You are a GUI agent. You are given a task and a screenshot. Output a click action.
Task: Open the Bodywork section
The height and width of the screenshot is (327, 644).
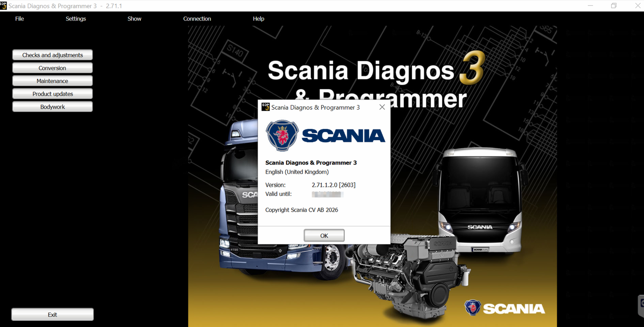(x=52, y=107)
